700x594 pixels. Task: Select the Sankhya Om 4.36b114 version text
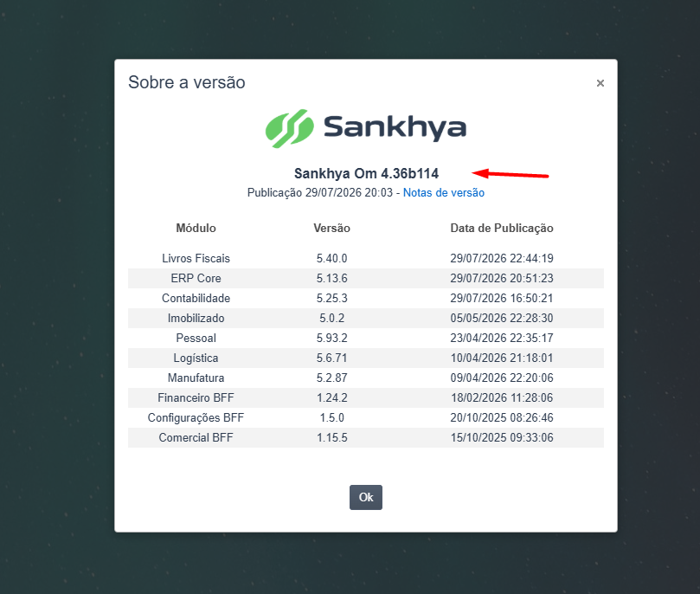366,173
